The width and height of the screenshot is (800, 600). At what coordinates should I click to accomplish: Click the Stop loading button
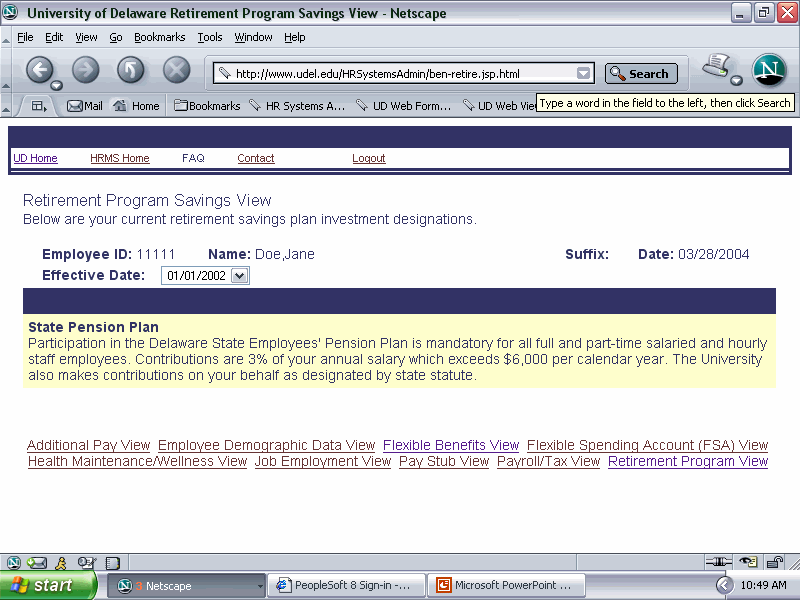pos(177,70)
